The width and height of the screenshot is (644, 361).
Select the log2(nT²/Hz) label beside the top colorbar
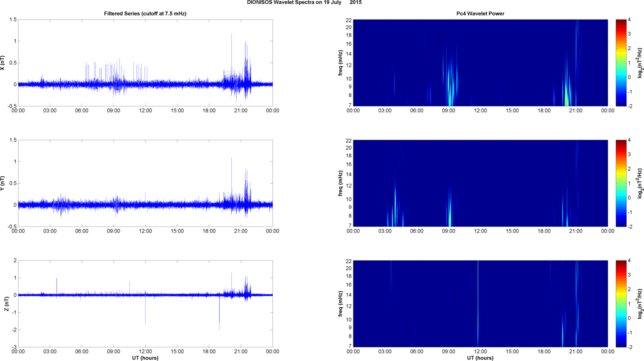(x=640, y=63)
